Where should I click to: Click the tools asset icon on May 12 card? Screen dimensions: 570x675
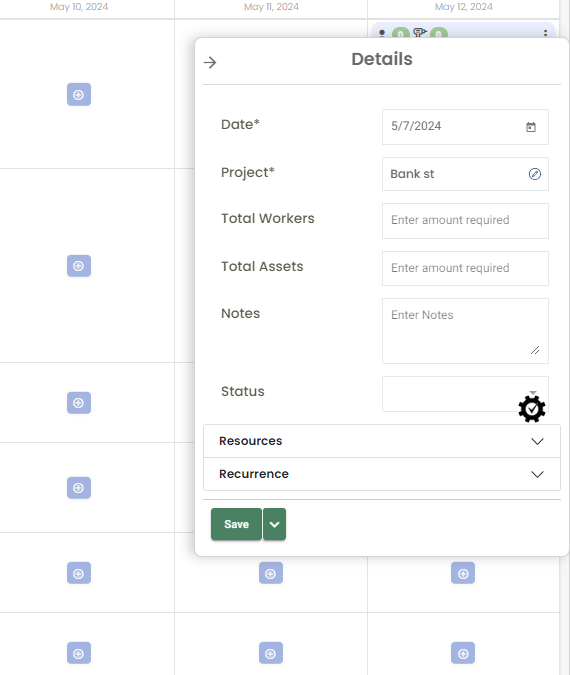pos(419,33)
